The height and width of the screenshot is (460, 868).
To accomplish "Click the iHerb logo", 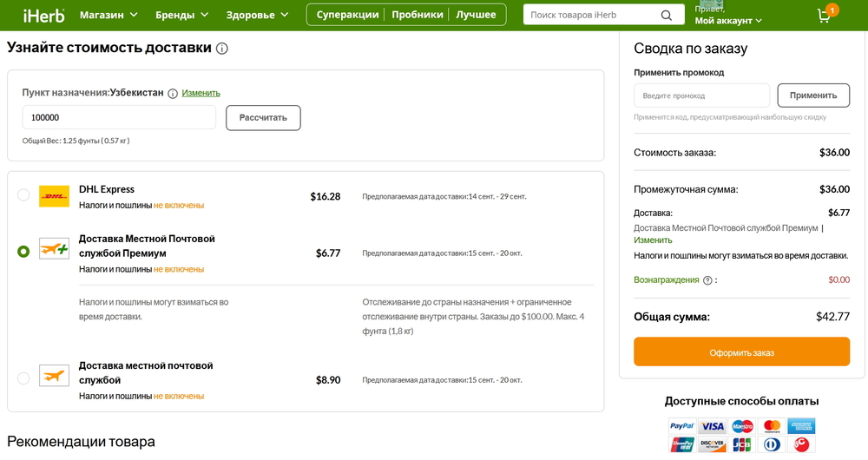I will 41,15.
